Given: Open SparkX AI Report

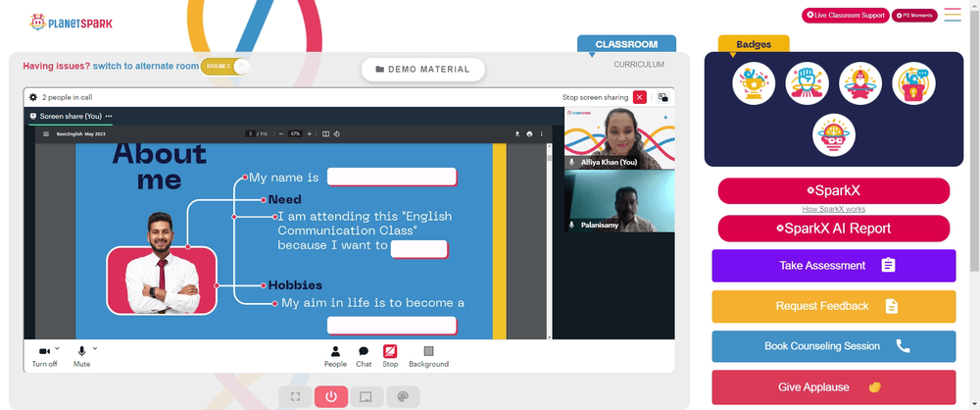Looking at the screenshot, I should coord(834,229).
